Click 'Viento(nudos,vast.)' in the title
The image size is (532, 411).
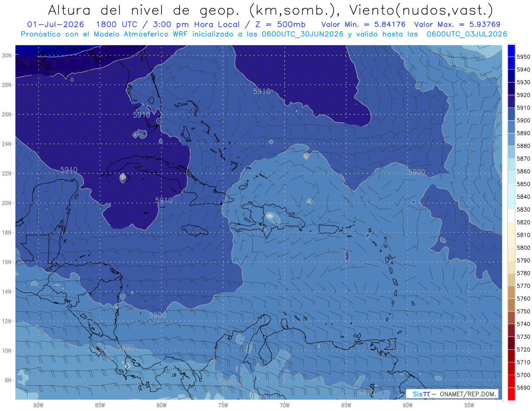click(421, 10)
